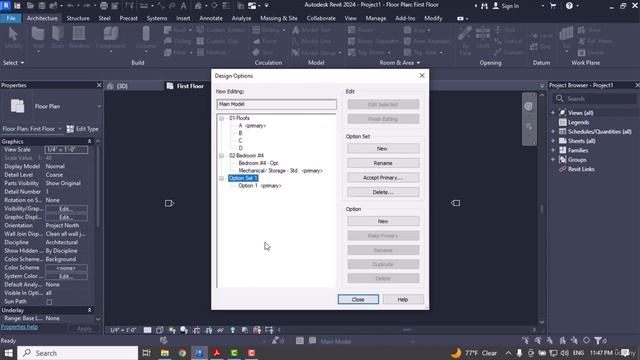640x360 pixels.
Task: Select the Shaft opening tool
Action: click(x=483, y=38)
